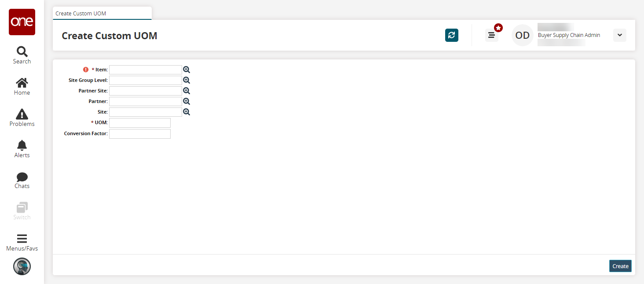Open the Search panel
644x284 pixels.
(22, 55)
